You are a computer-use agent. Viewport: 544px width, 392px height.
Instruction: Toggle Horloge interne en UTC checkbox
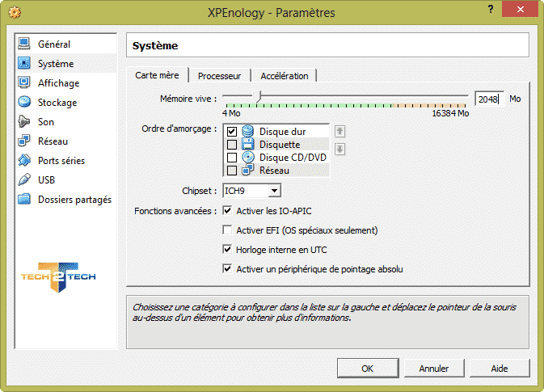coord(227,250)
